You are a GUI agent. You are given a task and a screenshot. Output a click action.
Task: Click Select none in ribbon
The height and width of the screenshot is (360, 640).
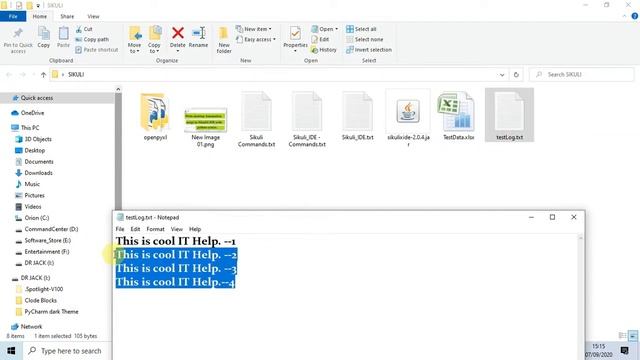[364, 39]
